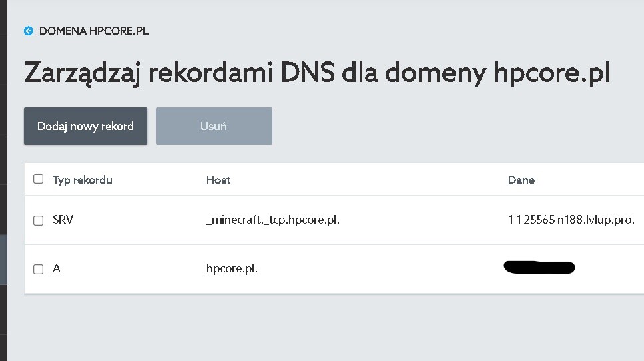Click the highlighted item in the left sidebar
Image resolution: width=644 pixels, height=361 pixels.
click(x=3, y=260)
